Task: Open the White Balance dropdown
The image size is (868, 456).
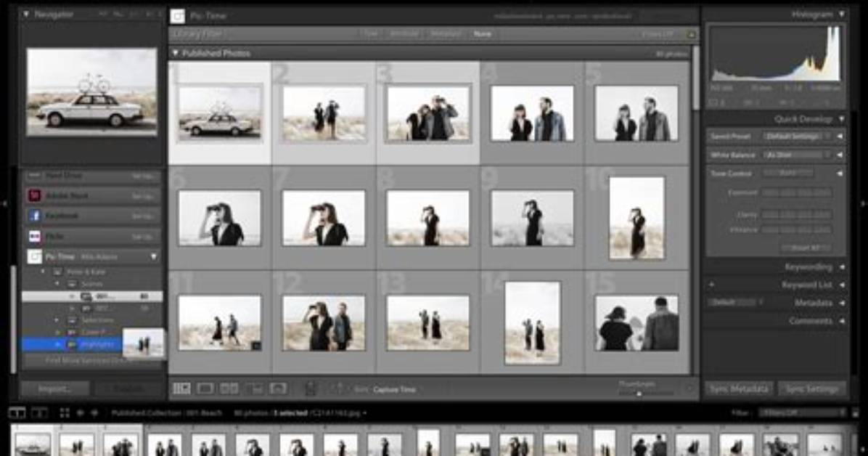Action: tap(797, 155)
